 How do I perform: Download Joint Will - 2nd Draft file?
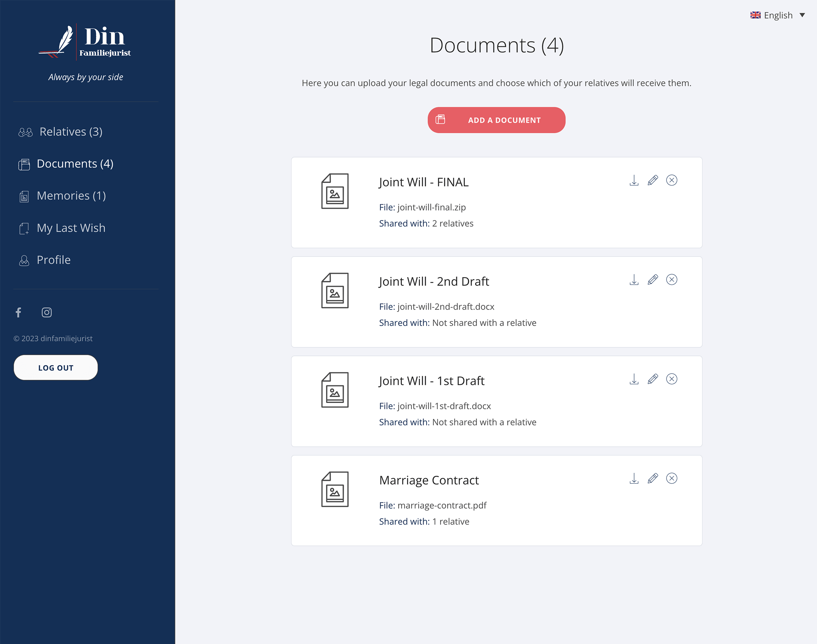pos(634,279)
